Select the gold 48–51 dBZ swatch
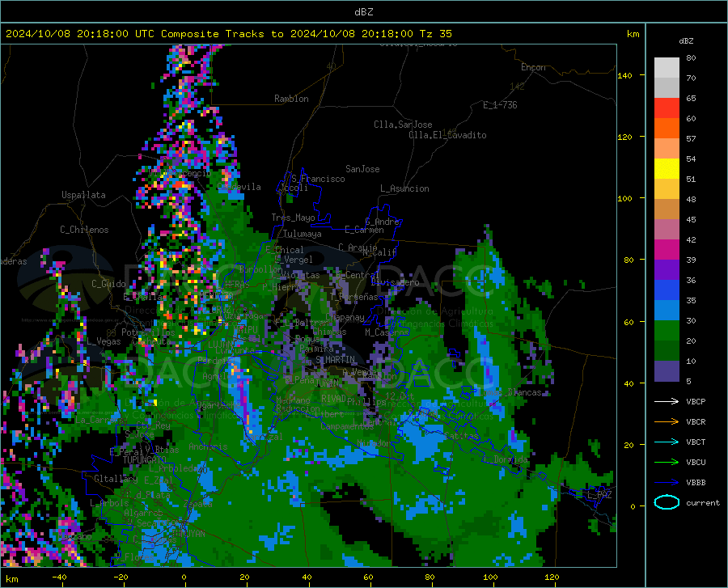 coord(667,189)
